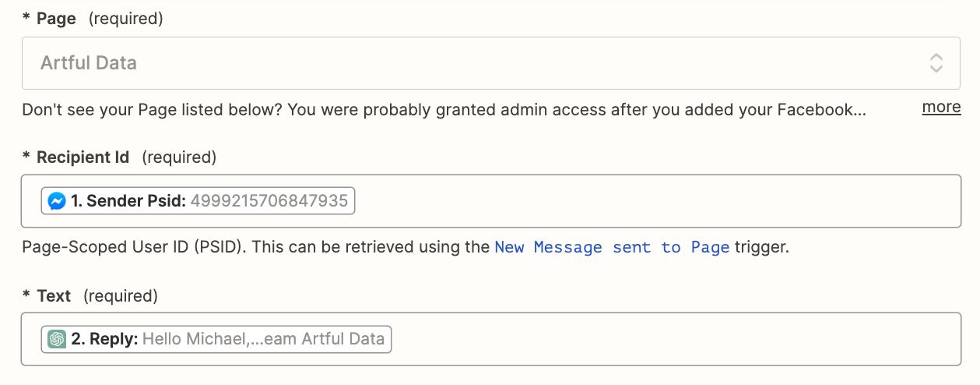Click the "Recipient Id" field label

point(83,157)
